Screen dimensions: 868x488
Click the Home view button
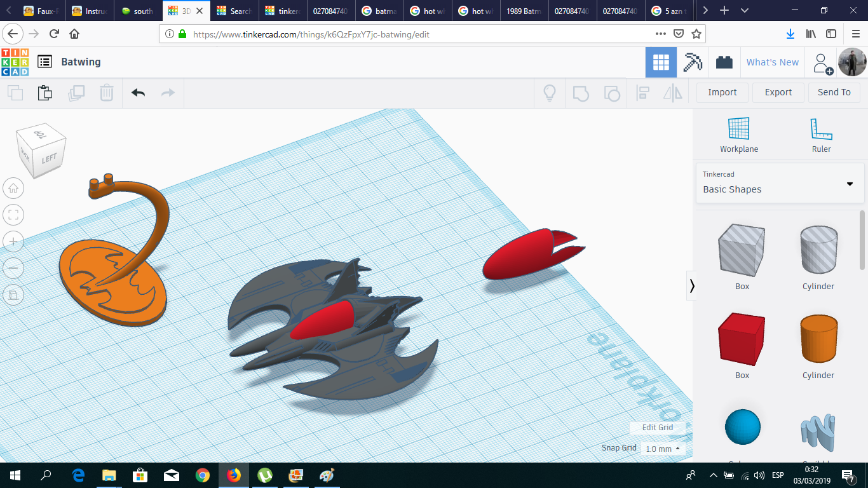(x=13, y=188)
